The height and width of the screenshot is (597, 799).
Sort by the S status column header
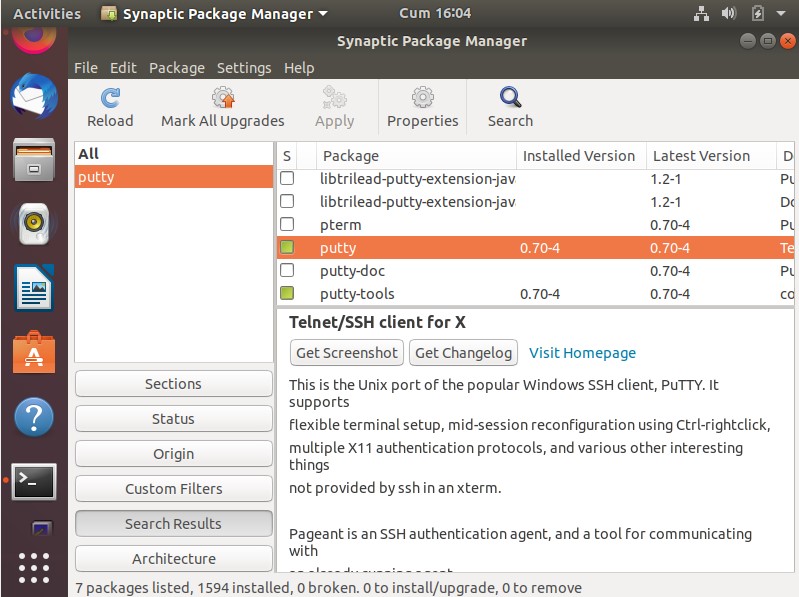[x=287, y=155]
